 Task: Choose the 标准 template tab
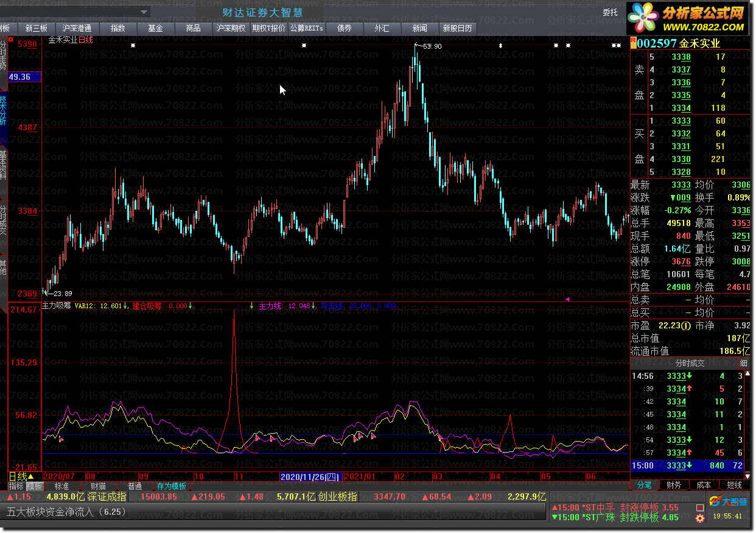point(61,486)
